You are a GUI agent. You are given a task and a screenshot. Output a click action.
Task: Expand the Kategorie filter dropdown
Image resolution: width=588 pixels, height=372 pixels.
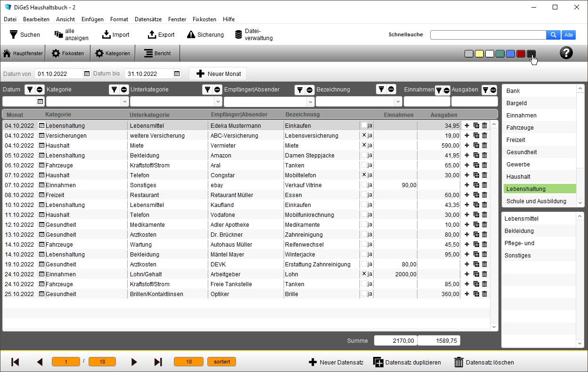124,101
